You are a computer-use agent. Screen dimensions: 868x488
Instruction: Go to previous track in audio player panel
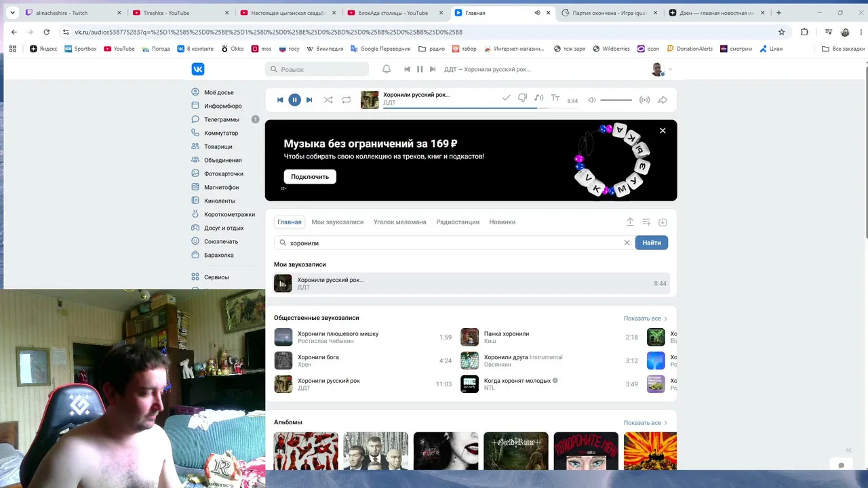point(280,100)
